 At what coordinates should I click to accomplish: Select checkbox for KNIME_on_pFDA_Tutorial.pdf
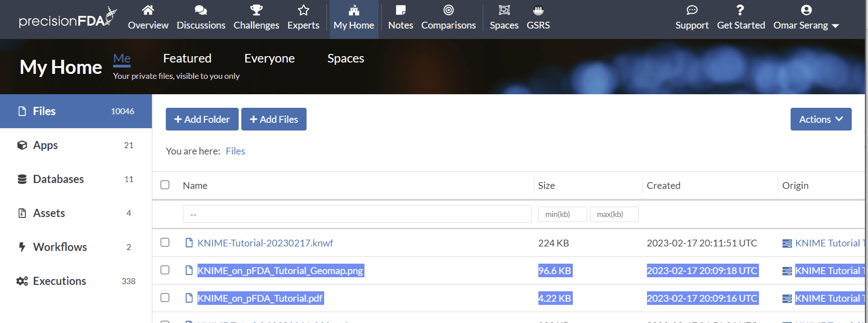(165, 298)
